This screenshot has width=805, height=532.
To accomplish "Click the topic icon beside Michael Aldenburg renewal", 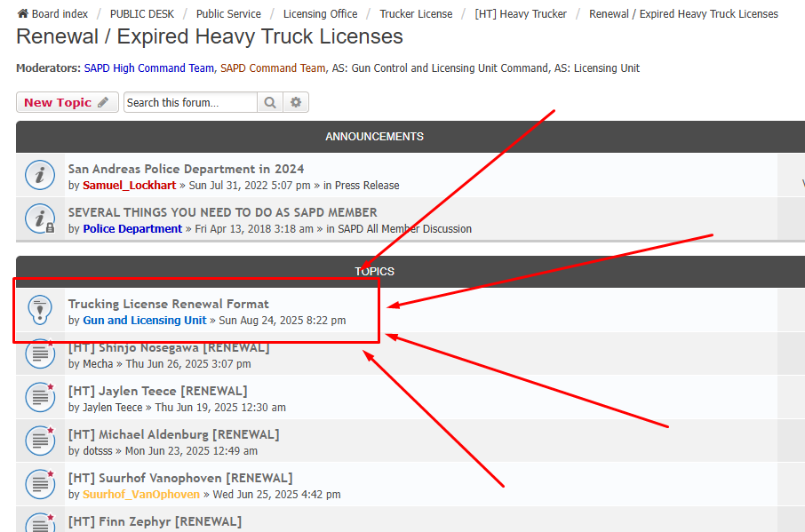I will point(40,441).
